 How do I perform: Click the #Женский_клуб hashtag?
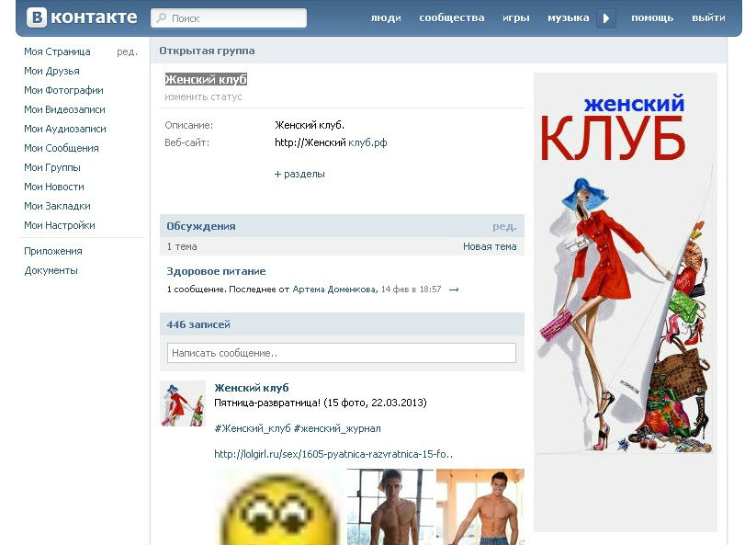pos(253,428)
